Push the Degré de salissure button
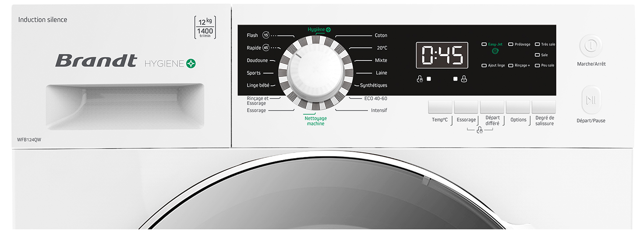Screen dimensions: 644x235 tap(544, 107)
